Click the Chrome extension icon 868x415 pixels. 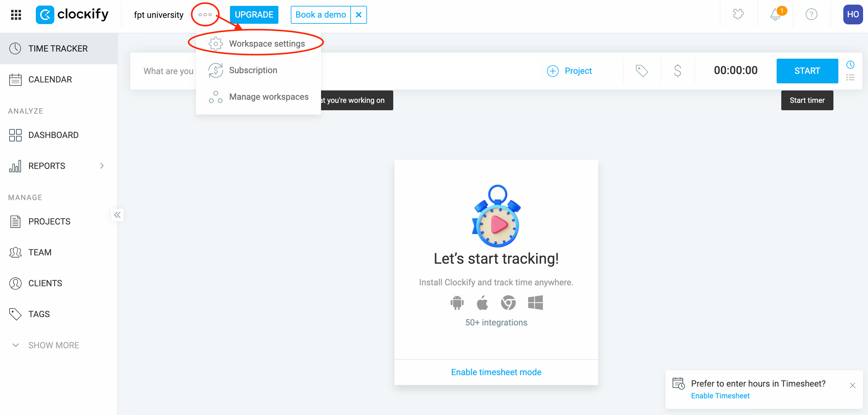click(508, 302)
